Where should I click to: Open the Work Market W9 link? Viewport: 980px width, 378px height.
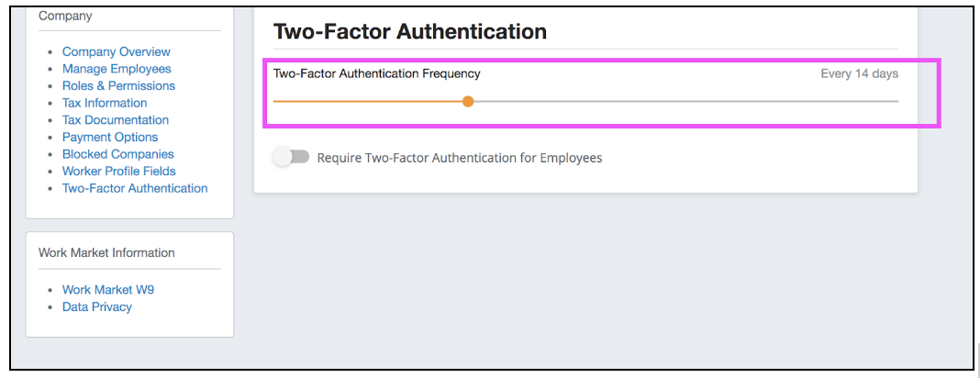point(108,290)
